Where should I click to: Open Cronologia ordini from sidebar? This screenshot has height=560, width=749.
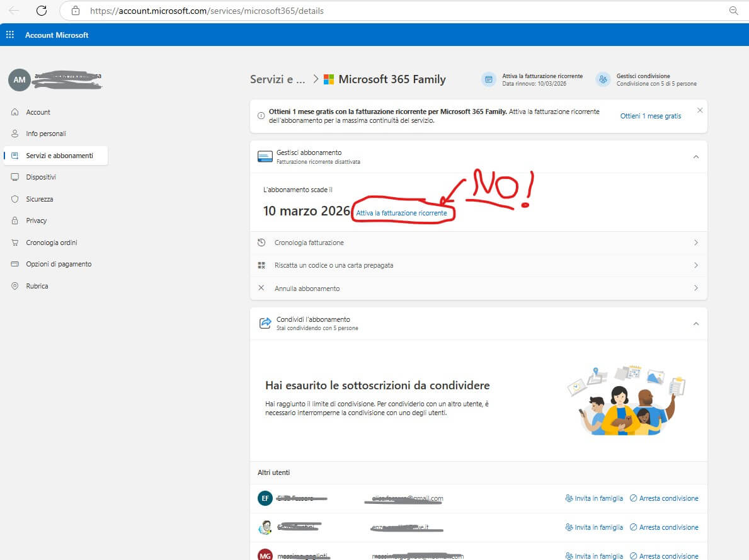[52, 243]
